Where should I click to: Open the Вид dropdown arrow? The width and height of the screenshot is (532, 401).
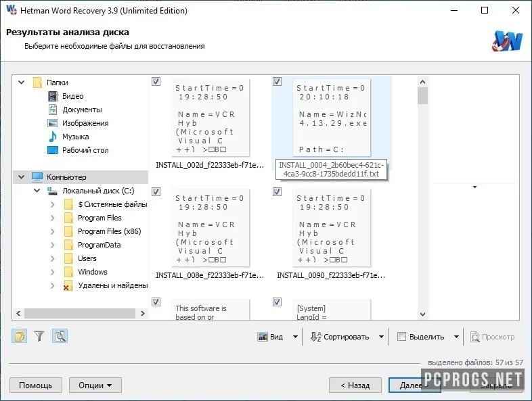tap(295, 337)
